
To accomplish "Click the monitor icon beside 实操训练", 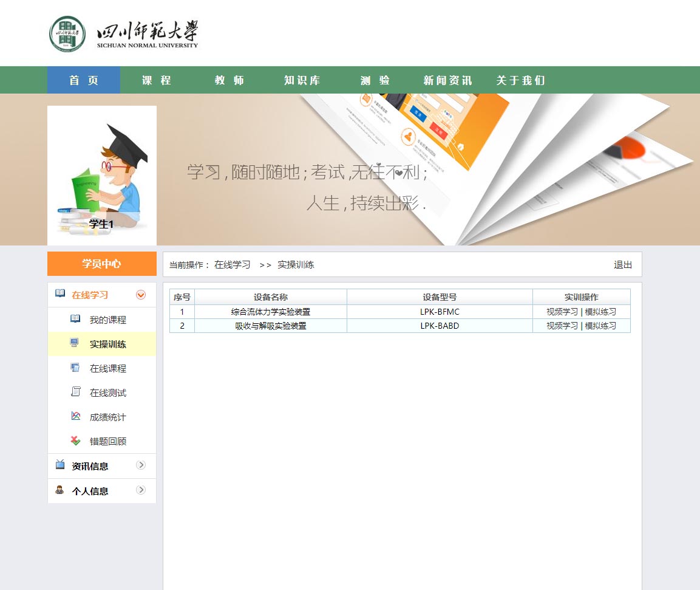I will (x=75, y=343).
